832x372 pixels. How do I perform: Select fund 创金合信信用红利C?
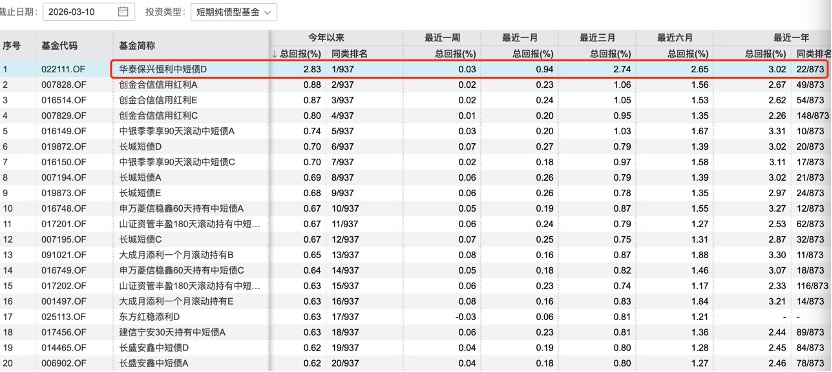pos(159,115)
